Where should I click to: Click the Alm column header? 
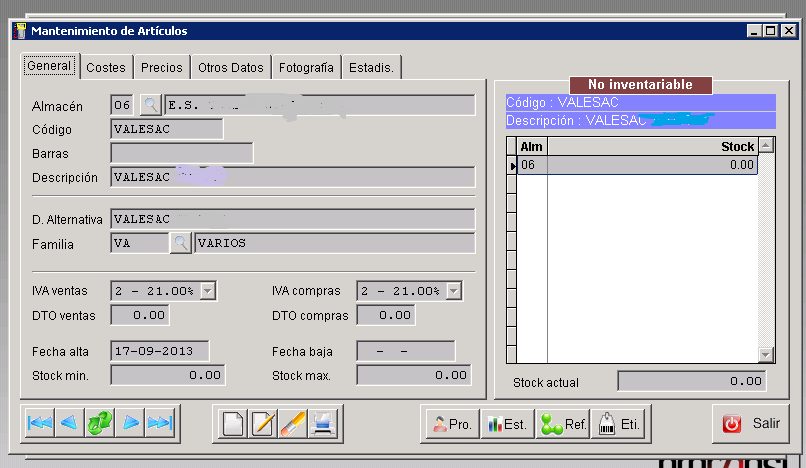click(532, 147)
